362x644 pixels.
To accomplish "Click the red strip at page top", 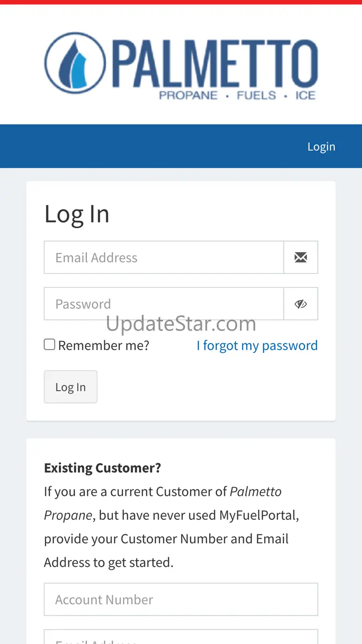I will [181, 2].
